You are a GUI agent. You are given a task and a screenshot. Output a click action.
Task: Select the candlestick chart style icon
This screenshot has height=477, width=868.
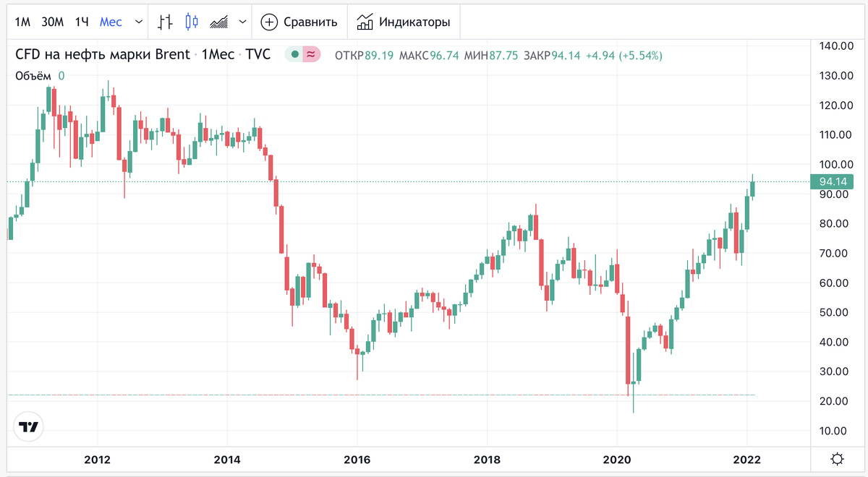pos(192,22)
